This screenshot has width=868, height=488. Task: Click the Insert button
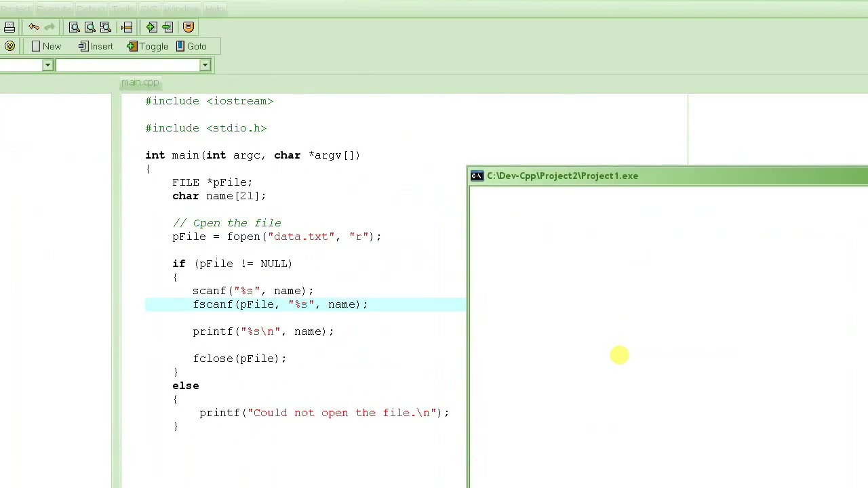pos(96,46)
